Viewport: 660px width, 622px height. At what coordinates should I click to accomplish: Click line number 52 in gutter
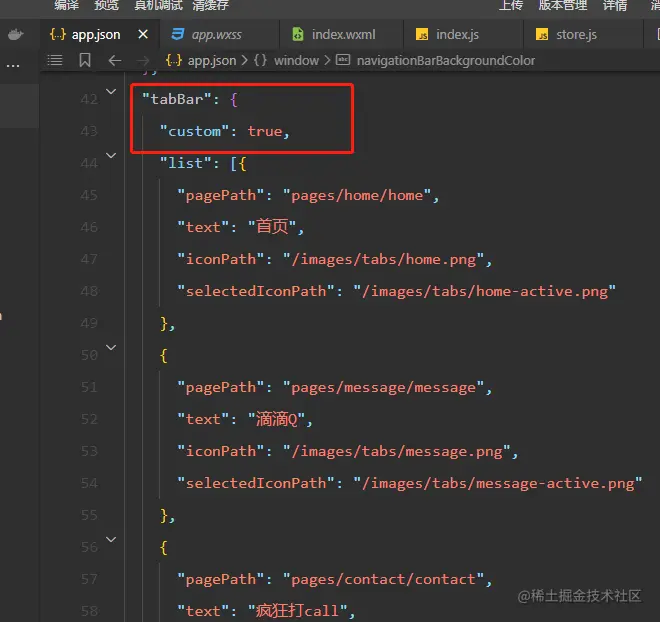click(89, 419)
